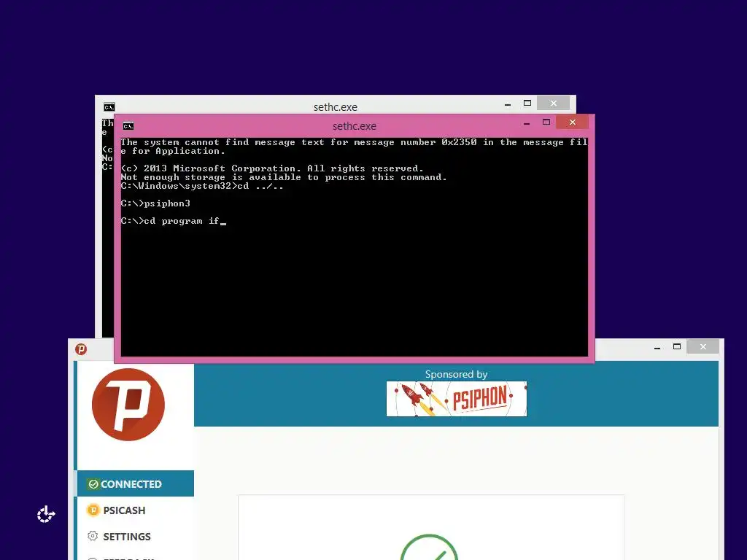Viewport: 747px width, 560px height.
Task: Close the front pink sethc.exe window
Action: (x=572, y=122)
